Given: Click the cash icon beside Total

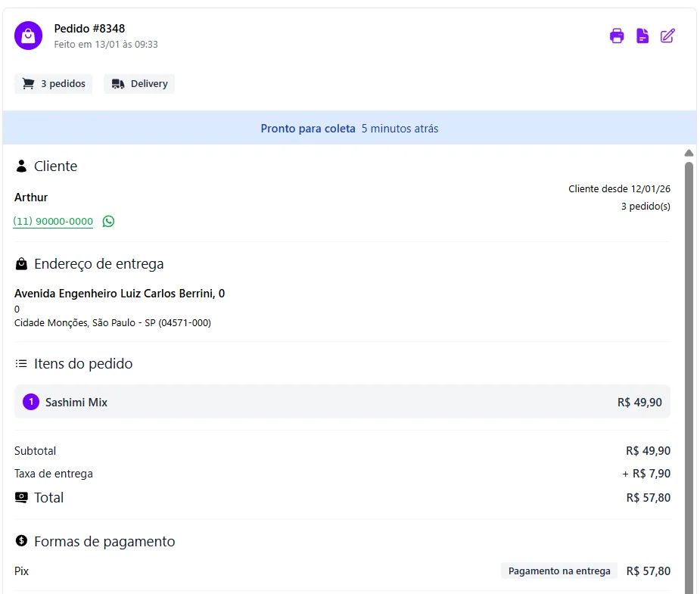Looking at the screenshot, I should pyautogui.click(x=21, y=497).
